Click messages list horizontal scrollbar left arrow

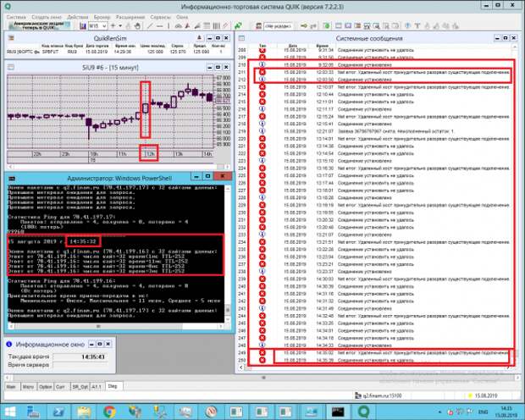(241, 367)
